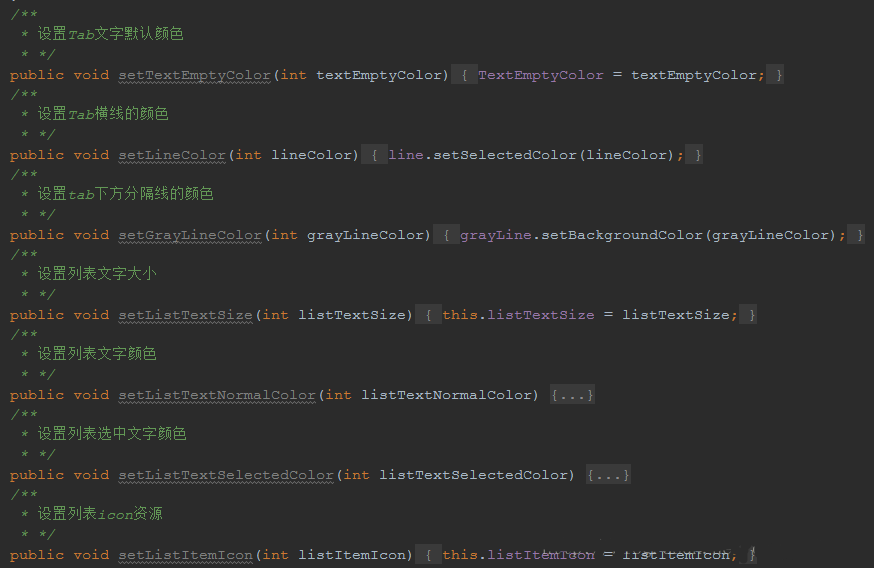Collapse opening brace of setListTextSize body
Viewport: 874px width, 568px height.
click(x=428, y=315)
